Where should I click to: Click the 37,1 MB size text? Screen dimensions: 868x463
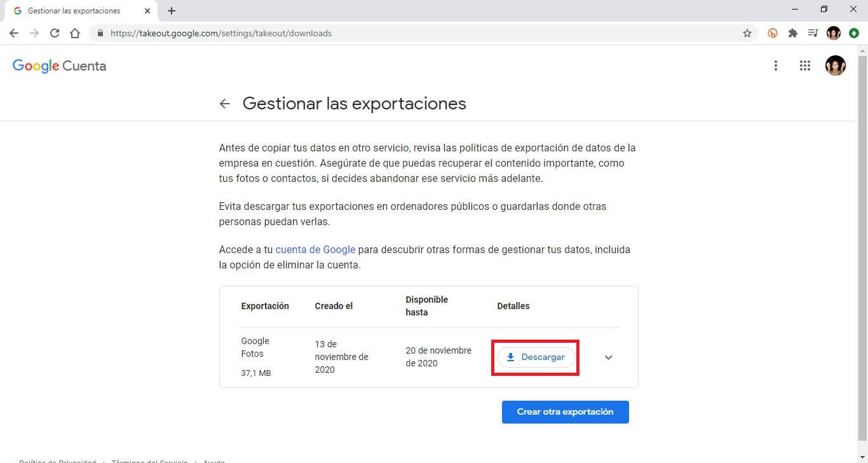pos(256,373)
